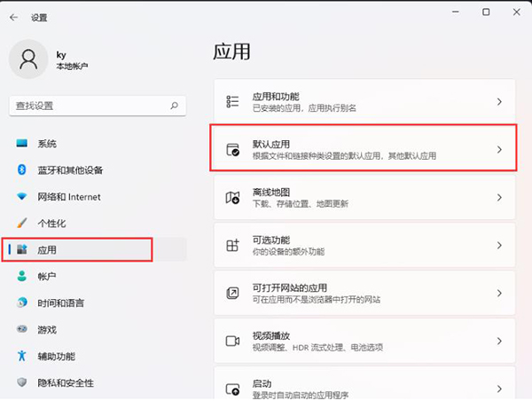
Task: Click the 网络和 Internet wifi icon
Action: click(x=21, y=196)
